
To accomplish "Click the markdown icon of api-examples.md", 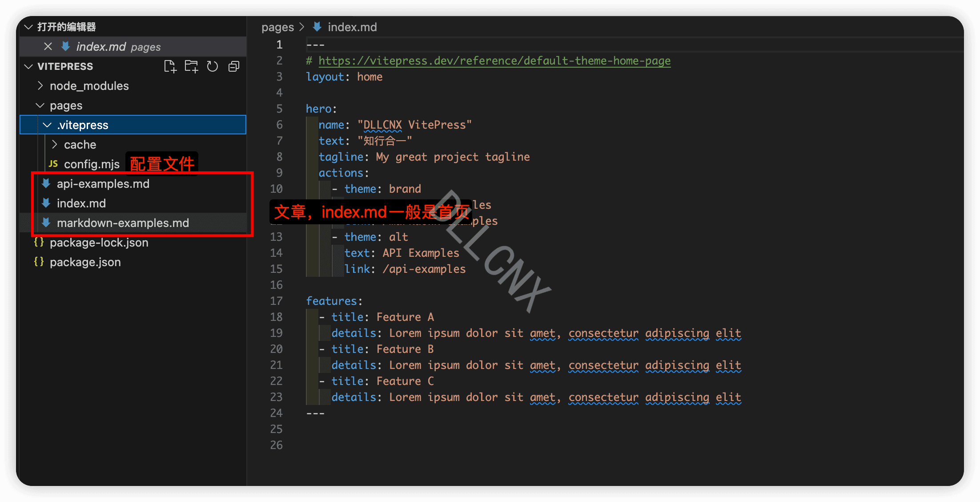I will pyautogui.click(x=46, y=183).
